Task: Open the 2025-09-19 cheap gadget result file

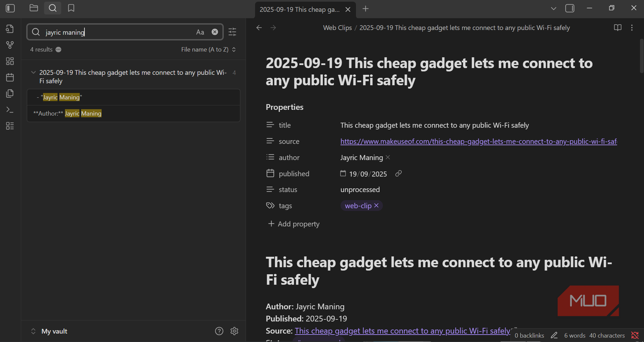Action: coord(133,77)
